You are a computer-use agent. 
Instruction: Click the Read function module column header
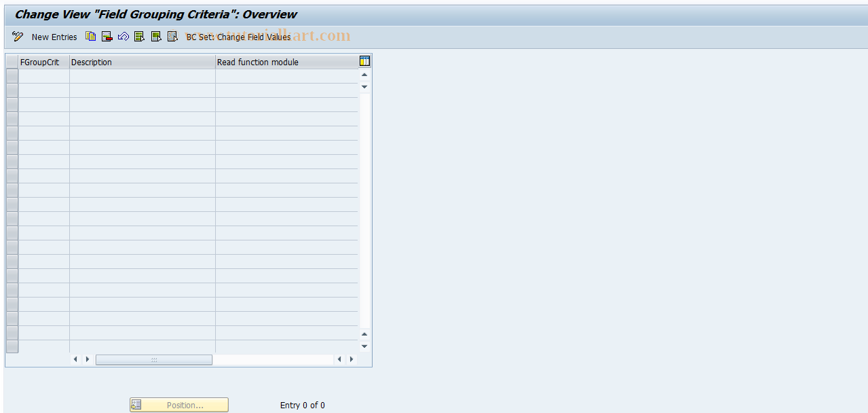click(x=286, y=62)
